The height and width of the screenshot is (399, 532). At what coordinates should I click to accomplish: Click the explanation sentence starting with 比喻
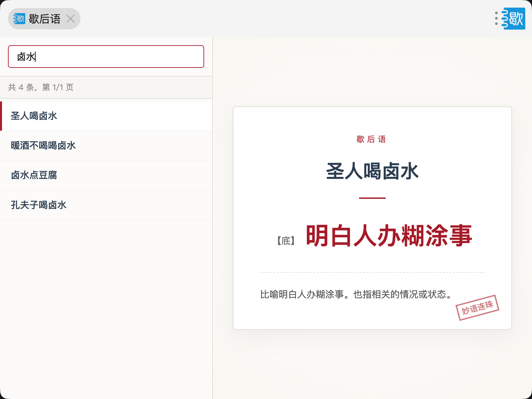click(x=356, y=294)
